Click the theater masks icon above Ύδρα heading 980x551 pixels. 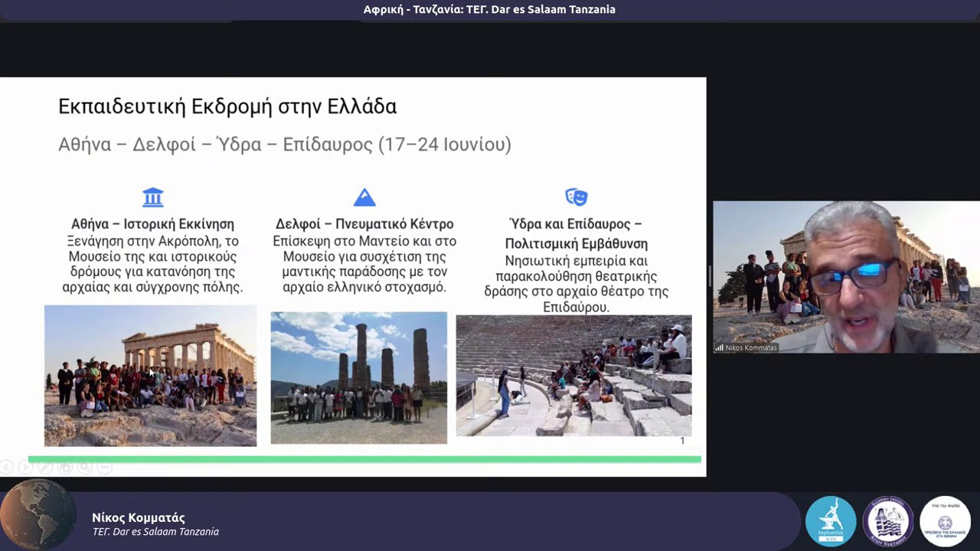(576, 197)
